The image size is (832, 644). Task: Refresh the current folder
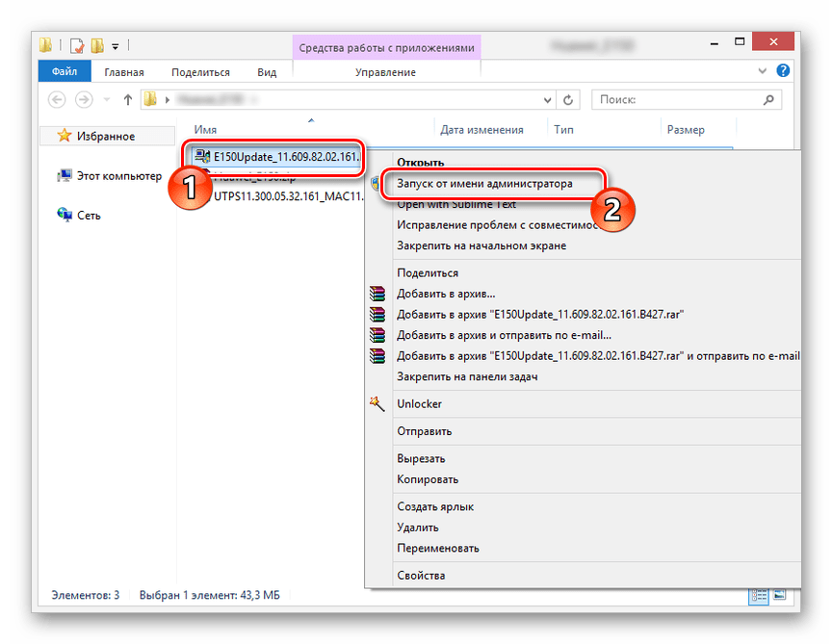(x=568, y=100)
